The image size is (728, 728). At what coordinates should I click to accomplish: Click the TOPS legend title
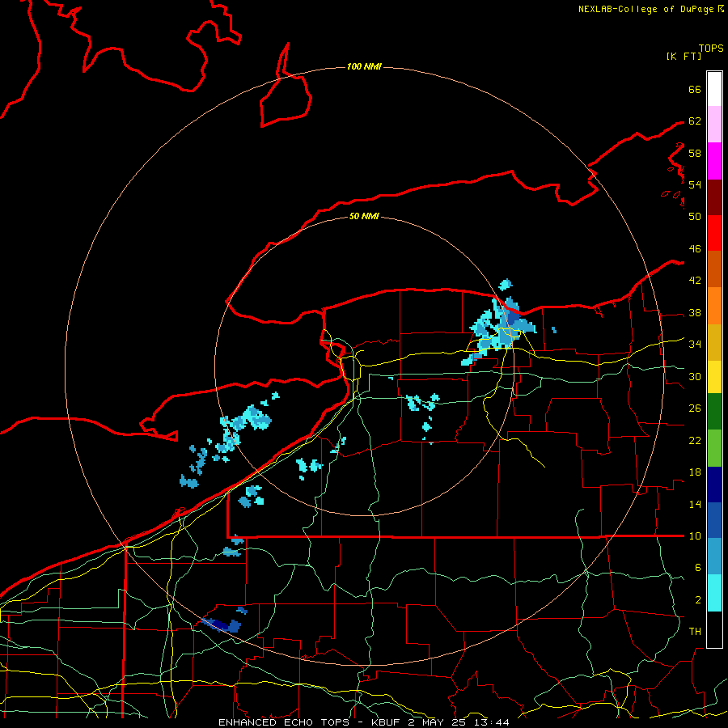pos(711,49)
